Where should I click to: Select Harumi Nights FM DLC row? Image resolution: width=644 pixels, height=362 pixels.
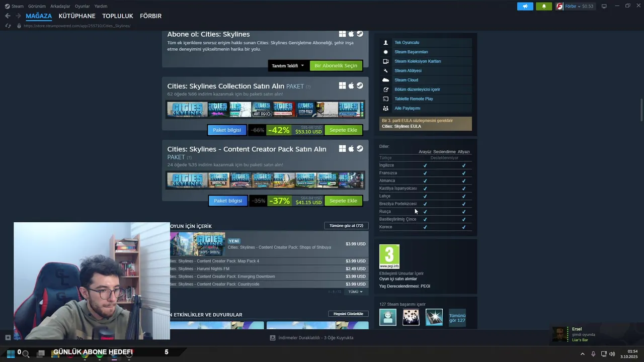[x=269, y=269]
